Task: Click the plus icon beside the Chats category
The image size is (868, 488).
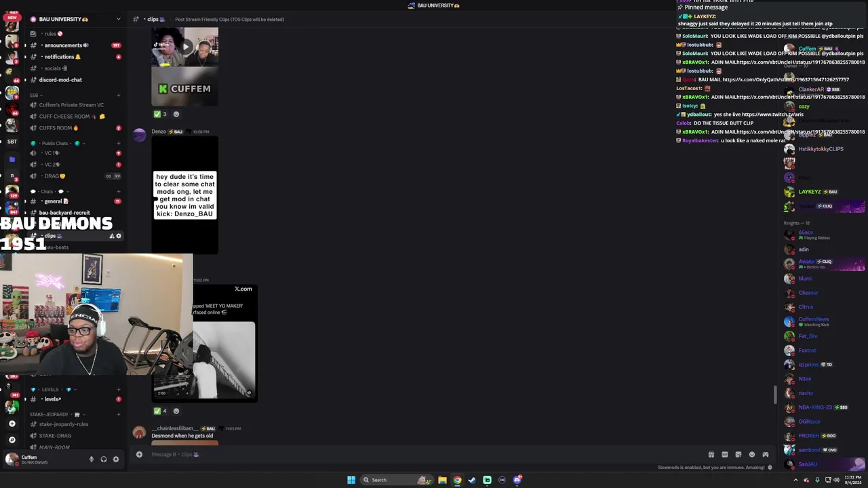Action: point(118,192)
